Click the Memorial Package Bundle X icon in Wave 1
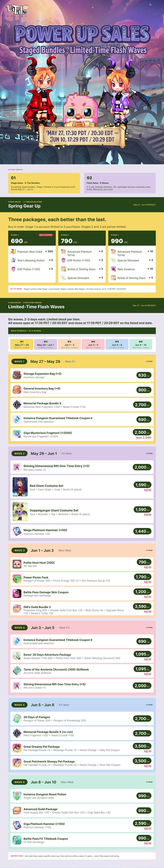The image size is (164, 868). (x=17, y=405)
